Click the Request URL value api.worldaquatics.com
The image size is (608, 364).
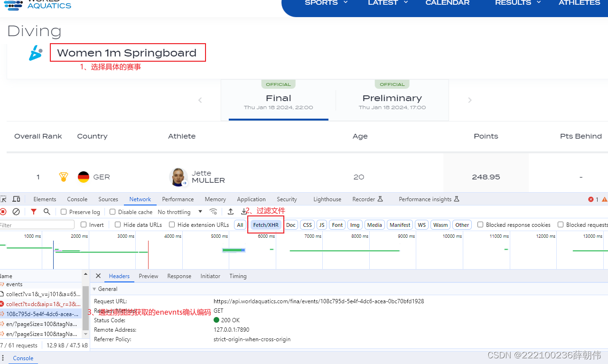[x=318, y=301]
